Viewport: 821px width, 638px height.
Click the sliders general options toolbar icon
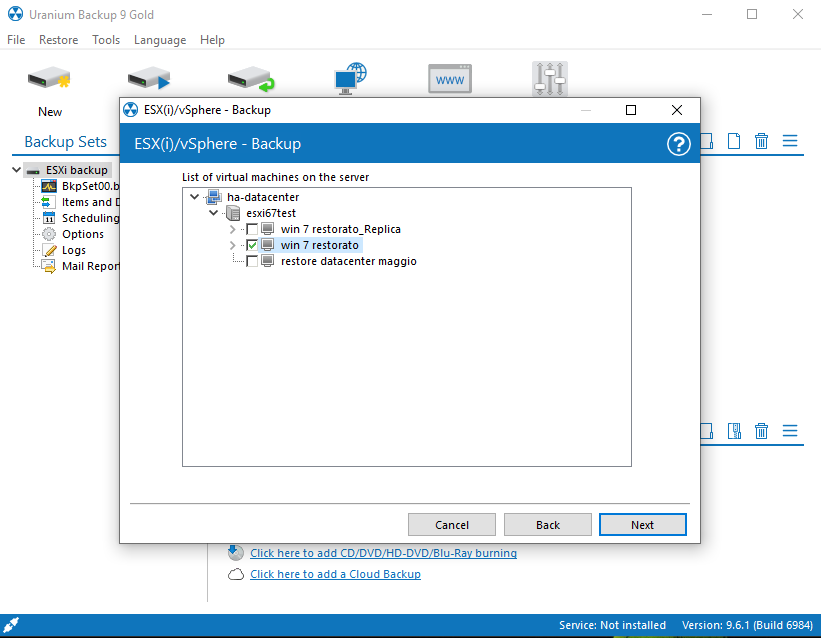click(x=550, y=79)
